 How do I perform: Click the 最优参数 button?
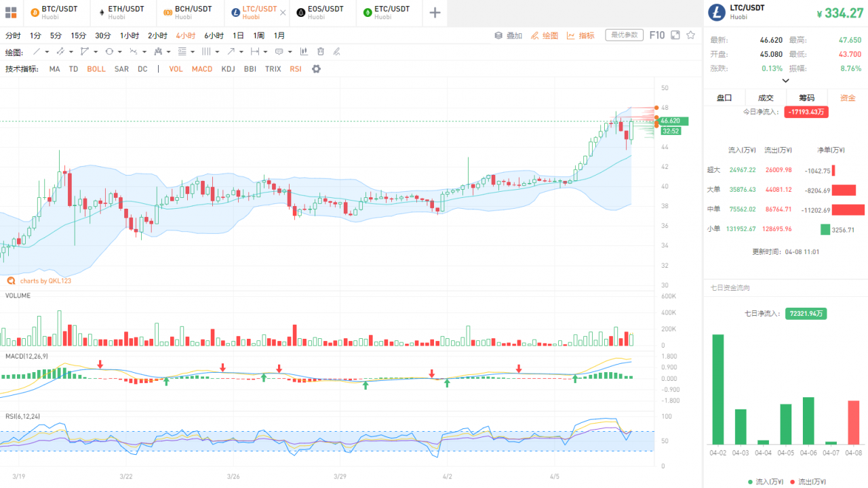pyautogui.click(x=624, y=35)
